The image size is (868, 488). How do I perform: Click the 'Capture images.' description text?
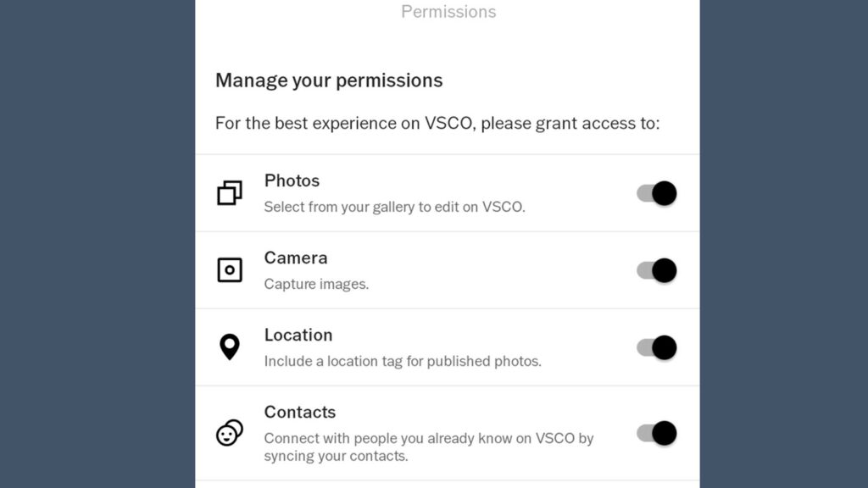coord(316,284)
